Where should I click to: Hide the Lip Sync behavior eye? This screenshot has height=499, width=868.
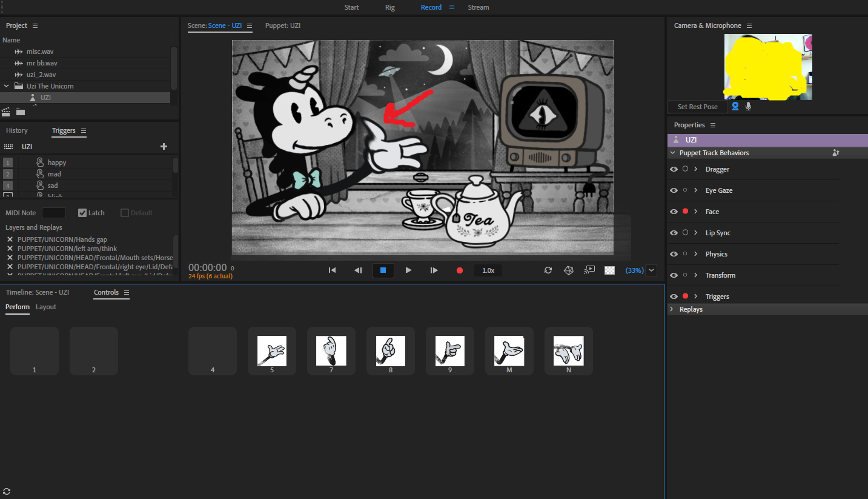(x=674, y=233)
